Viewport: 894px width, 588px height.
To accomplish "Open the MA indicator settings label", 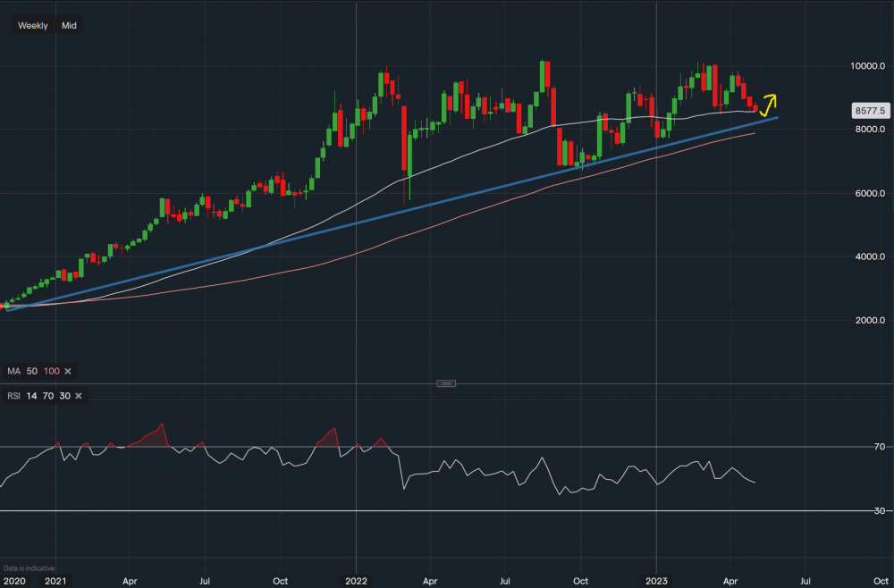I will (x=13, y=371).
